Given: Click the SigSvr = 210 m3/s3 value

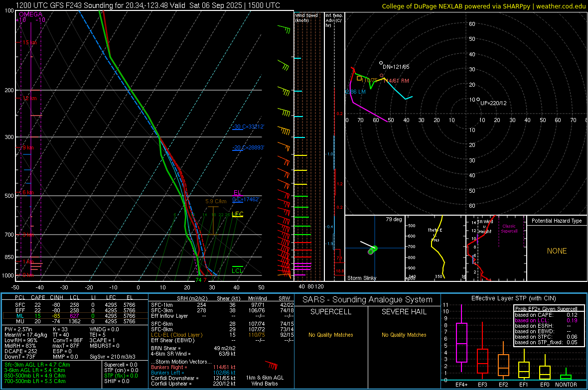Looking at the screenshot, I should pyautogui.click(x=113, y=357).
